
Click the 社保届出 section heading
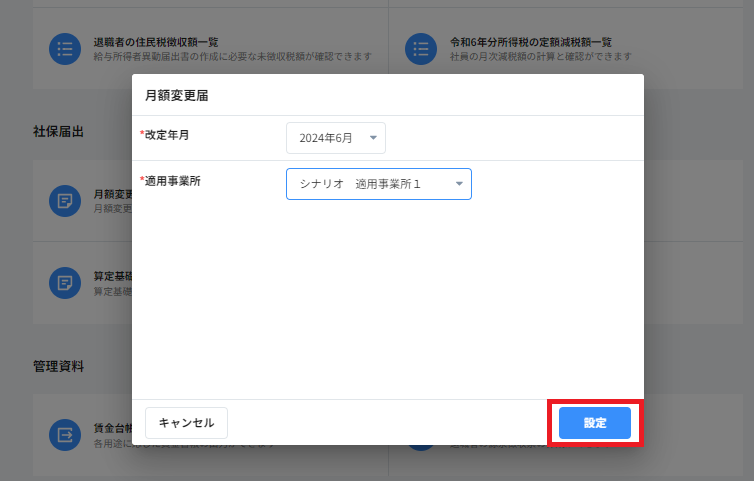point(58,131)
